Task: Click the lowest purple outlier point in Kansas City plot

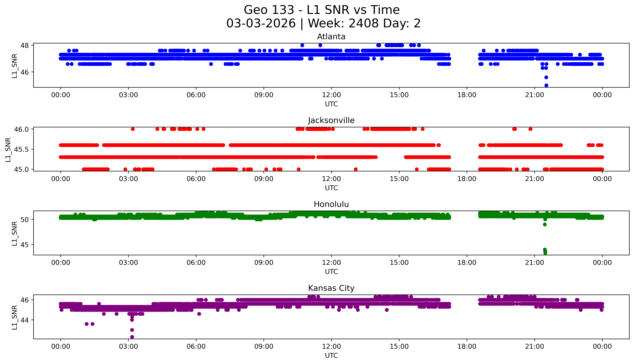Action: [x=132, y=337]
